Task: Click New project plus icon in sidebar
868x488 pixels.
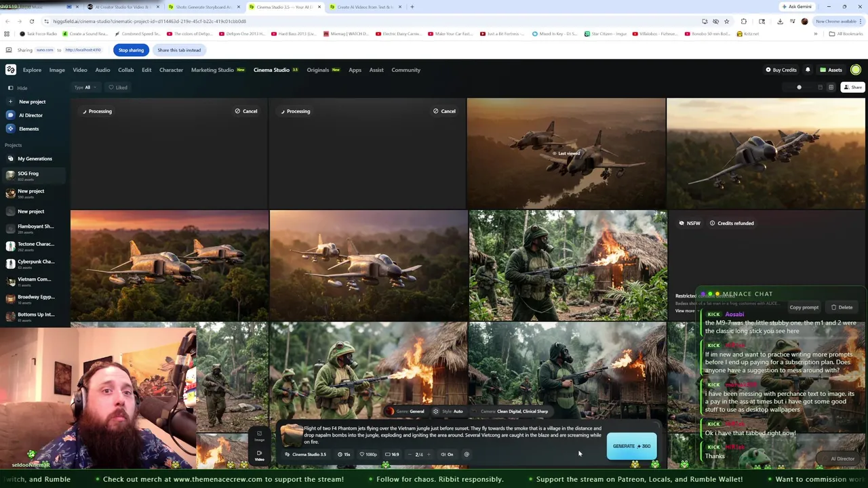Action: click(10, 102)
